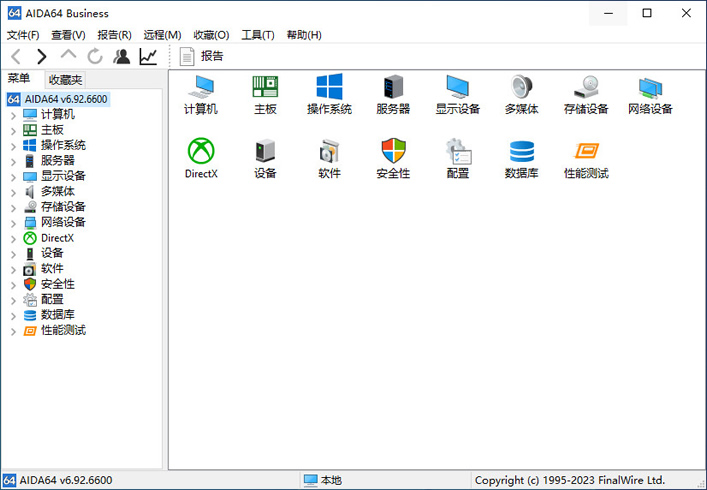The height and width of the screenshot is (490, 707).
Task: Open the 显示设备 icon in main pane
Action: pyautogui.click(x=457, y=94)
